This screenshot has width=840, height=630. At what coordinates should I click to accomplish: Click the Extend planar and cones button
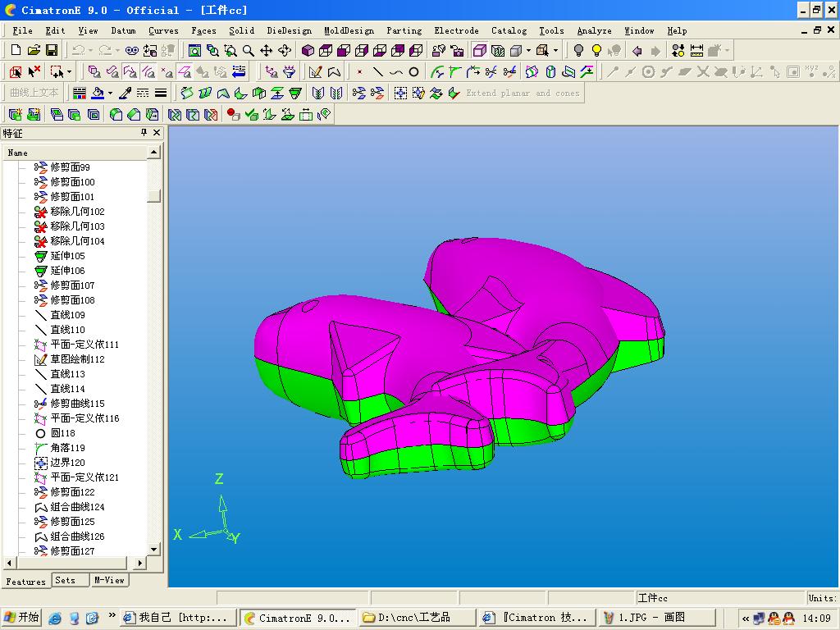[523, 94]
